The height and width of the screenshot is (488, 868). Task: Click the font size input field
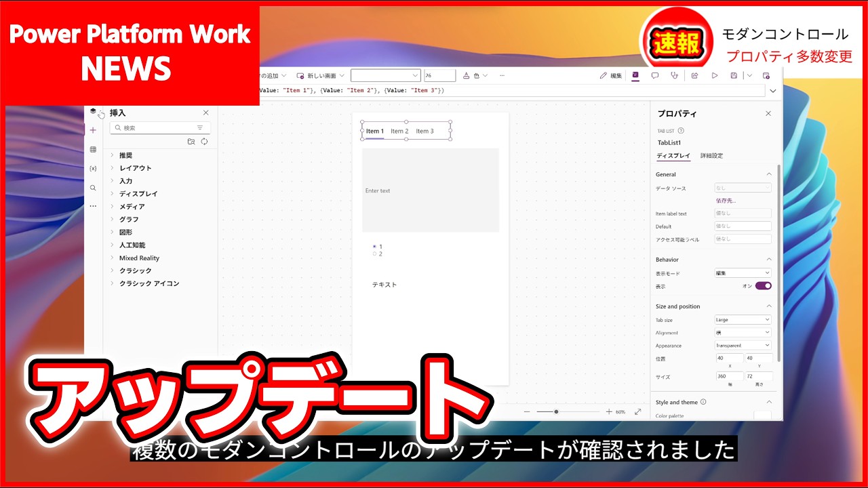pos(439,76)
